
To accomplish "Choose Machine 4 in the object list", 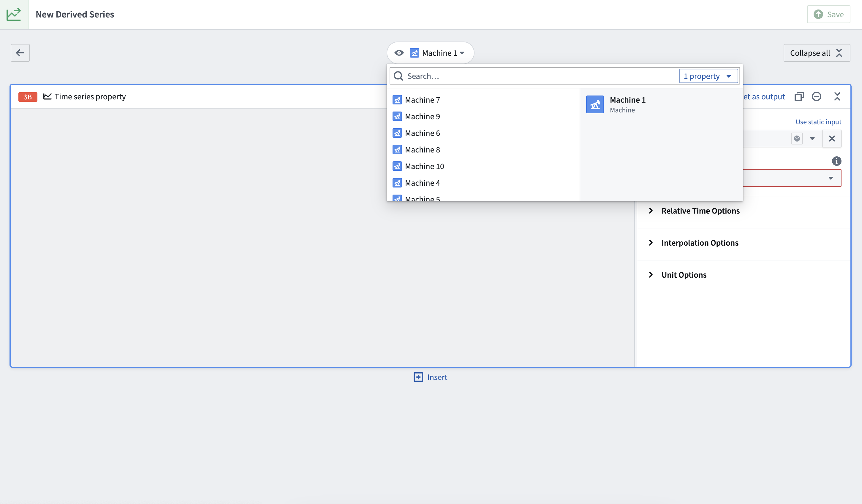I will [483, 183].
